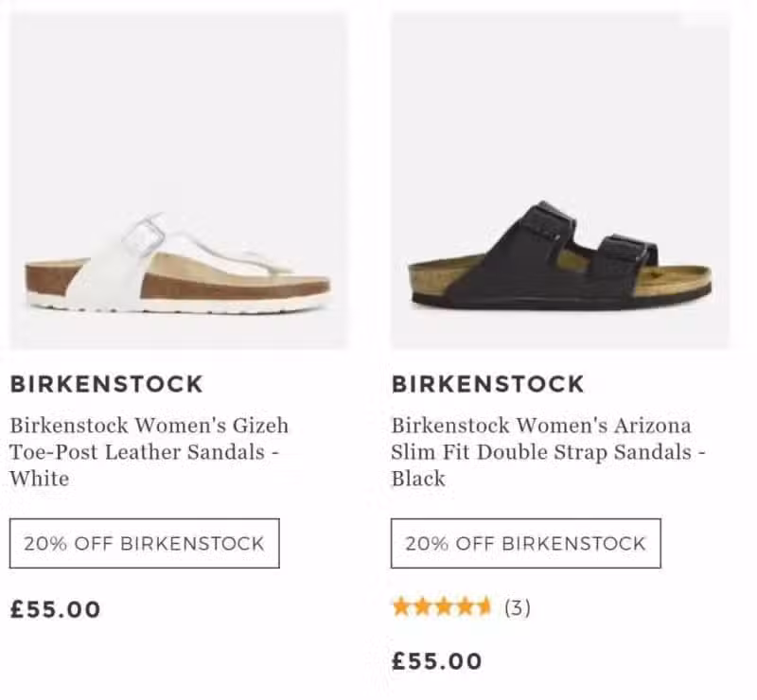Open Gizeh Toe-Post Leather Sandals title link
This screenshot has width=757, height=700.
pyautogui.click(x=150, y=452)
